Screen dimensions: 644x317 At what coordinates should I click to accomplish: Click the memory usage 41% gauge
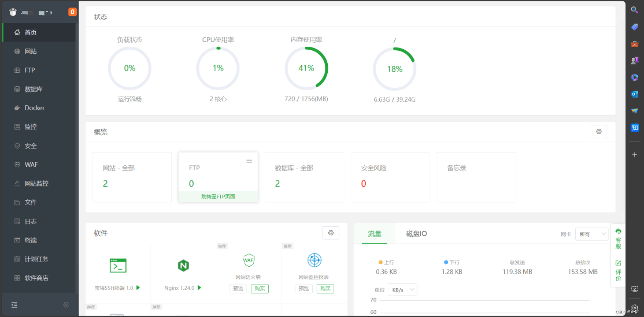coord(306,68)
